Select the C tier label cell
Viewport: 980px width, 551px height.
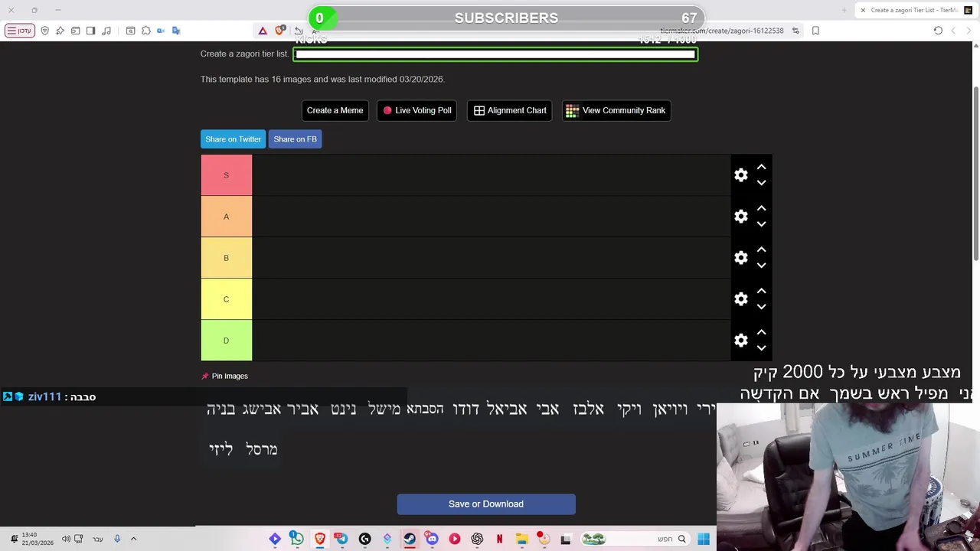tap(226, 299)
